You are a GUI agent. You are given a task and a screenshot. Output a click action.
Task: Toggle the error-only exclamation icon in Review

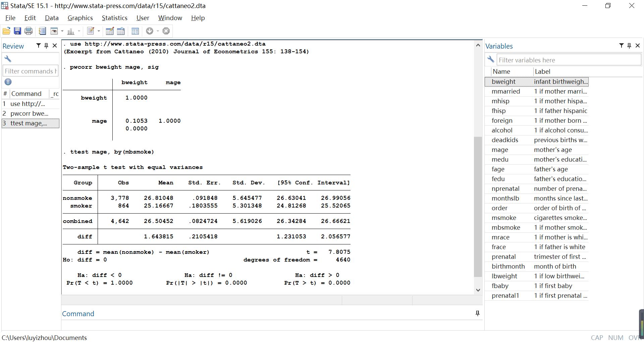[8, 82]
